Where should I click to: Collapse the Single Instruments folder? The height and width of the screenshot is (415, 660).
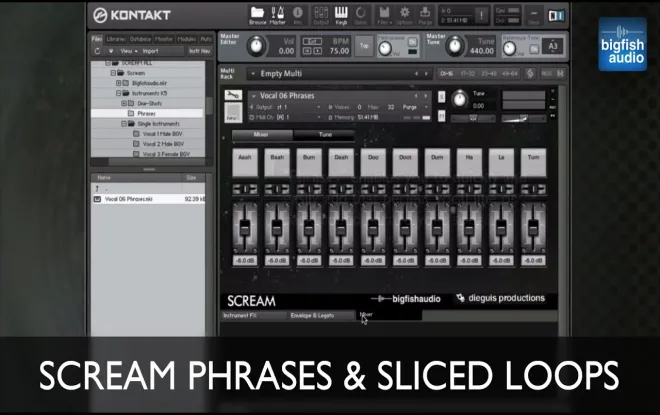click(124, 124)
